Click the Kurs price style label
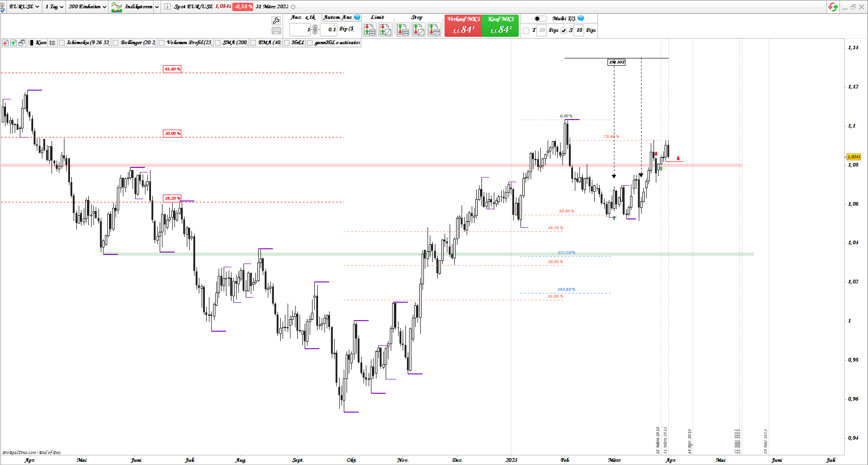This screenshot has height=465, width=868. click(x=41, y=43)
